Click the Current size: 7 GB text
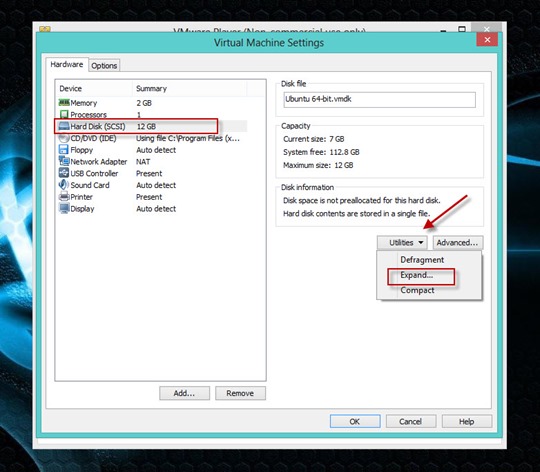The height and width of the screenshot is (472, 540). (314, 139)
